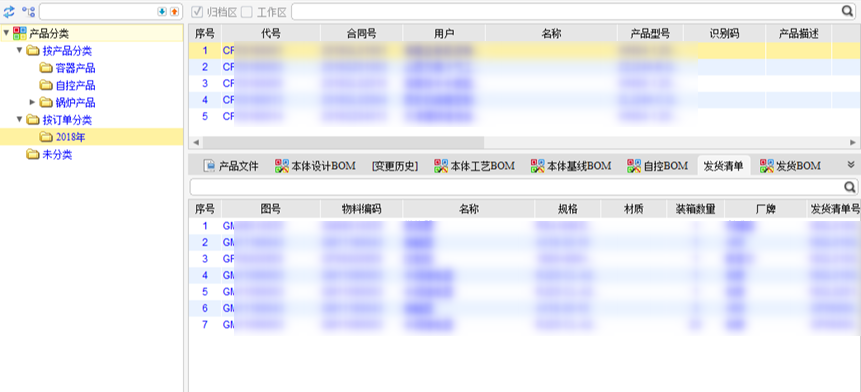Click the 产品分类 root node icon

(x=20, y=33)
